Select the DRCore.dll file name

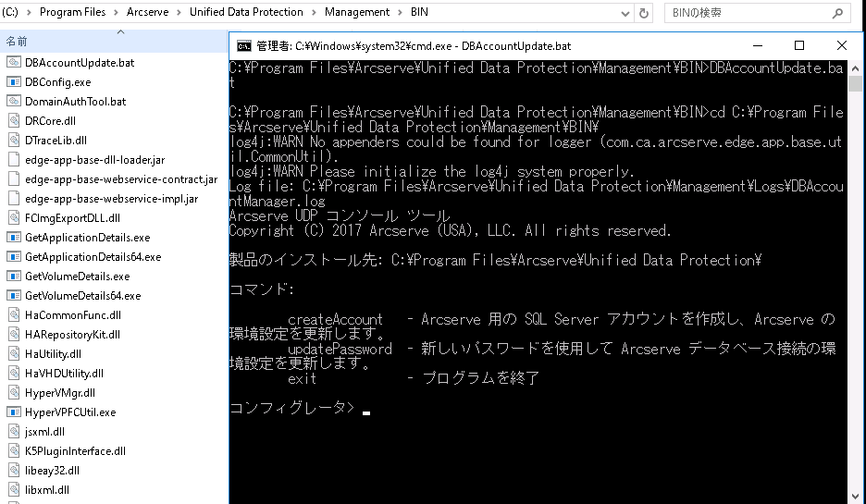coord(50,120)
